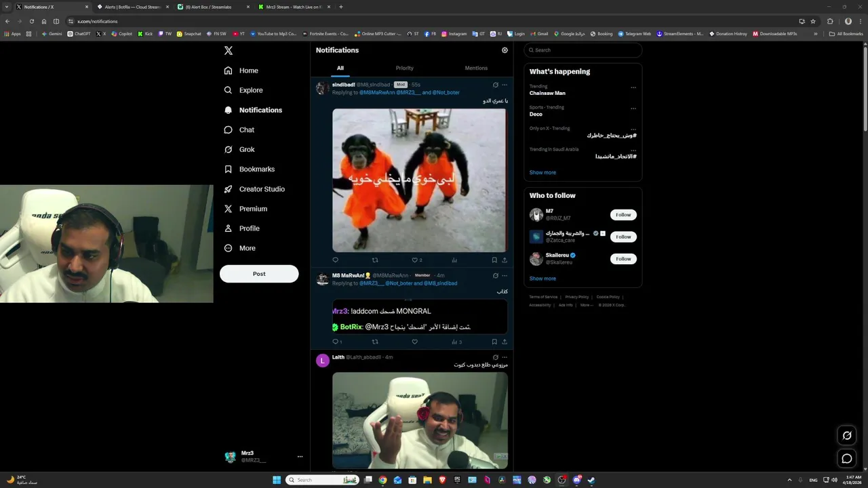The width and height of the screenshot is (868, 488).
Task: Follow the Skallereu account
Action: pos(623,259)
